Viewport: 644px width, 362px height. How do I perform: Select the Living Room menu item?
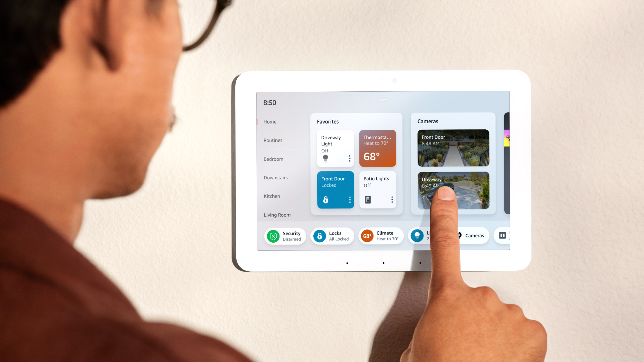coord(277,214)
